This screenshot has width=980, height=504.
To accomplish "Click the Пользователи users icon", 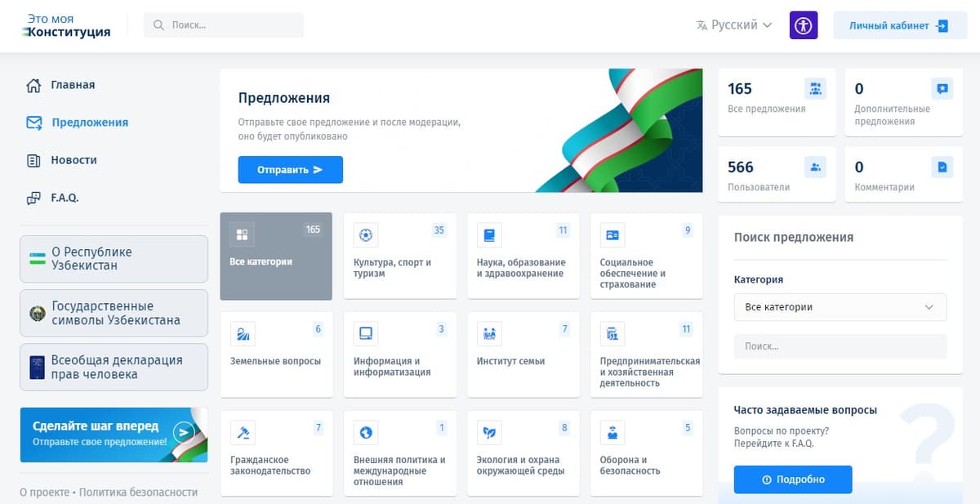I will point(815,167).
